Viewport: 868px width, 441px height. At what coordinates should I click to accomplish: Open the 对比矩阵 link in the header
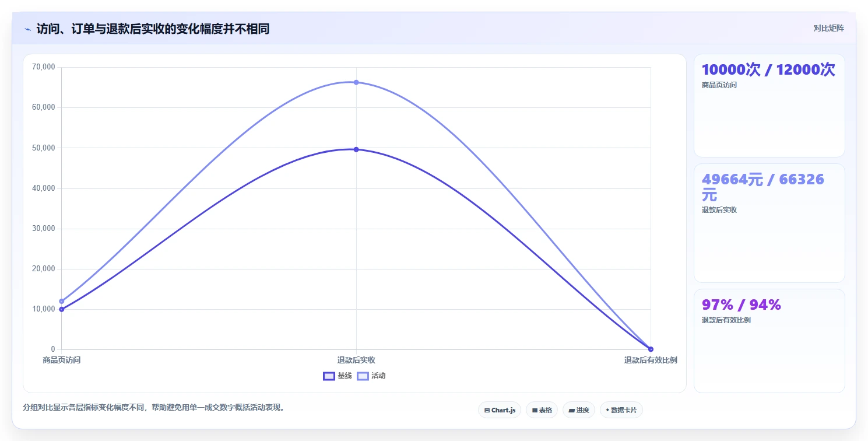pos(828,28)
